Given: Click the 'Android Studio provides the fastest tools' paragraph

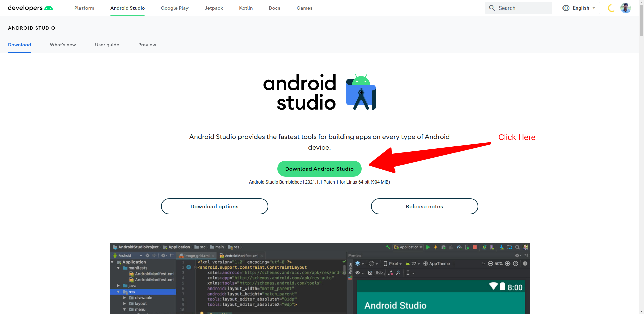Looking at the screenshot, I should click(319, 142).
